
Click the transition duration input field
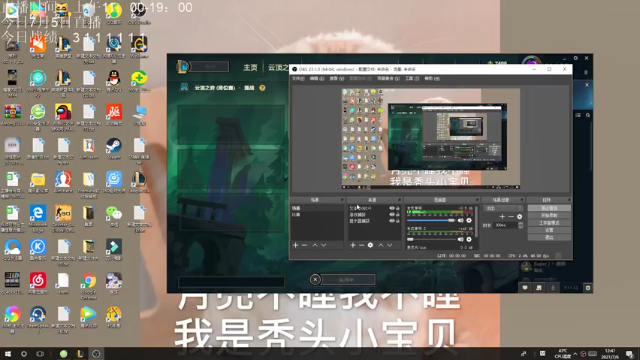[x=505, y=225]
